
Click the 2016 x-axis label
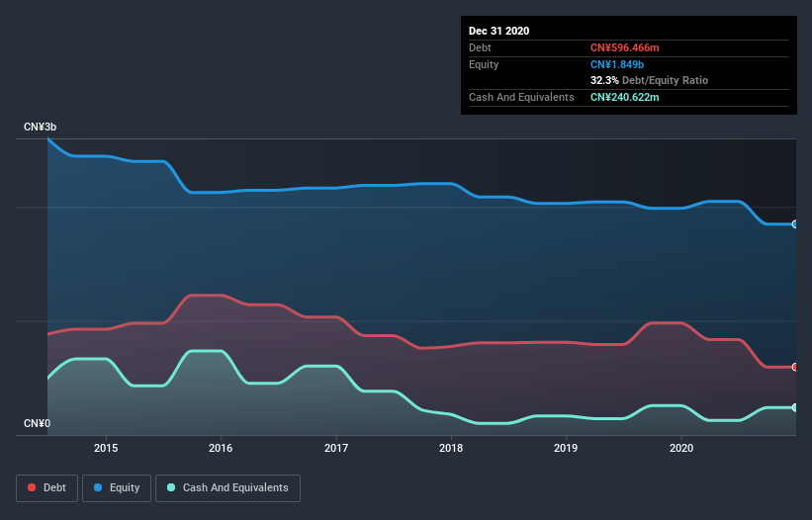pos(221,448)
